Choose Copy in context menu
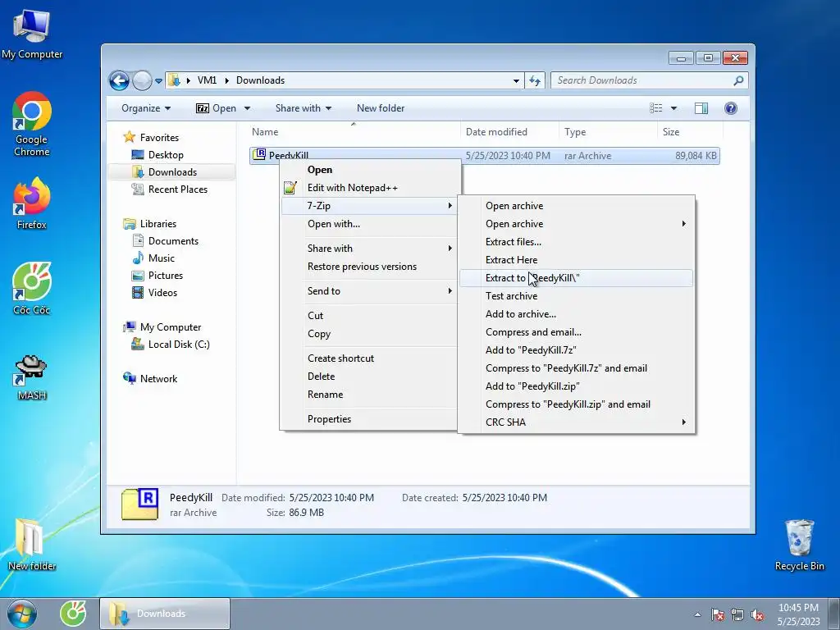This screenshot has width=840, height=630. (370, 334)
